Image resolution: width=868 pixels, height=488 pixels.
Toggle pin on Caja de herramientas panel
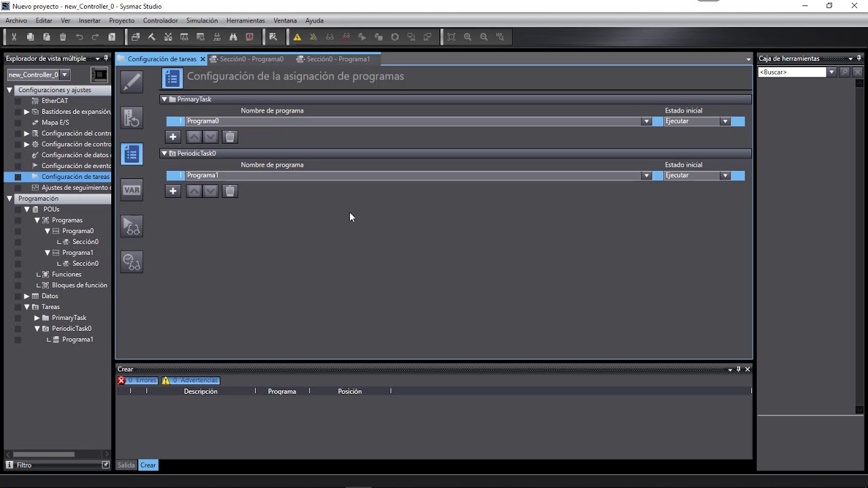point(859,58)
